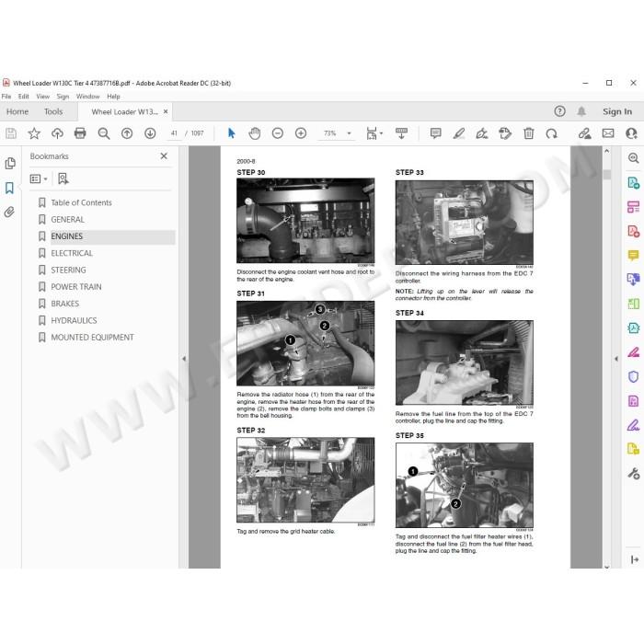Open the zoom percentage dropdown

coord(349,133)
